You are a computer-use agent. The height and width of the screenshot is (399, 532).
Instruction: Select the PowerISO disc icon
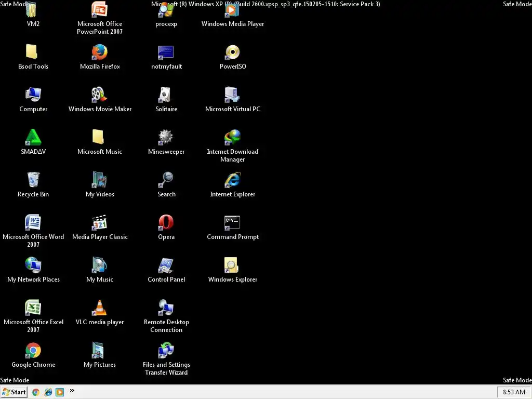pyautogui.click(x=232, y=52)
